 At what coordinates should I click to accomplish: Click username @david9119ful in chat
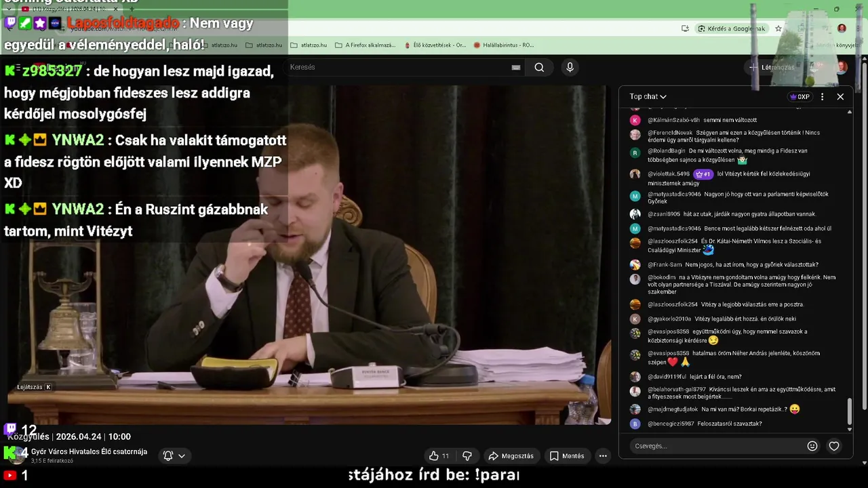(x=667, y=377)
